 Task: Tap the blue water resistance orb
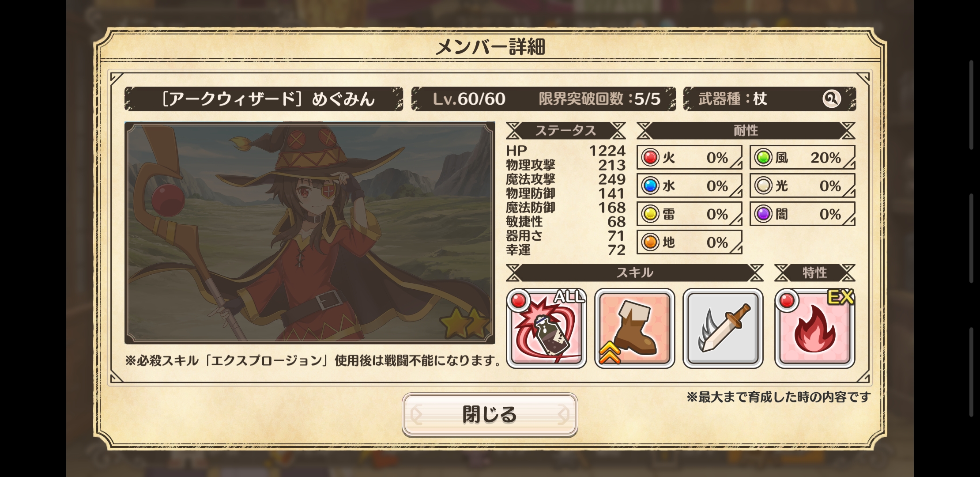click(x=650, y=186)
